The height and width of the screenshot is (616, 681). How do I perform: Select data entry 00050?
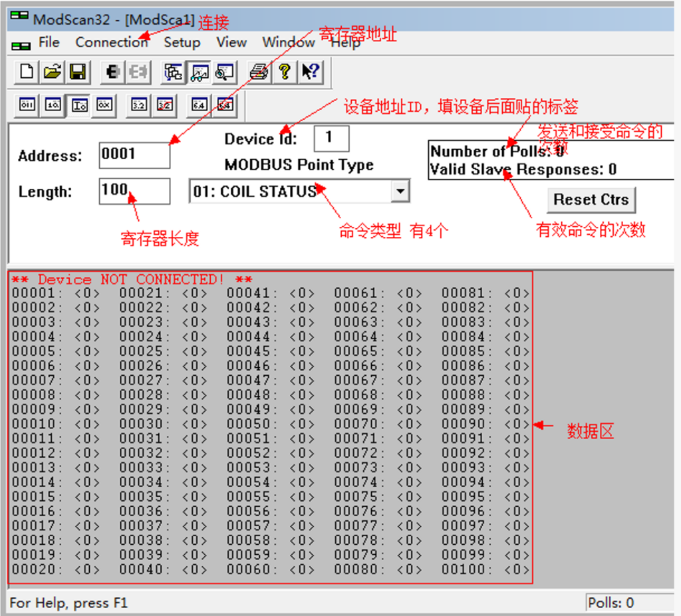(x=271, y=424)
